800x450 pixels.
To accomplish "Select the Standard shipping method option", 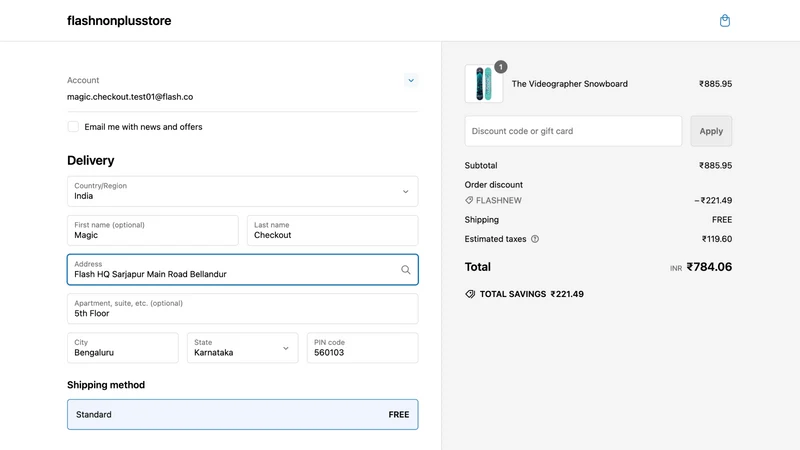I will [242, 414].
